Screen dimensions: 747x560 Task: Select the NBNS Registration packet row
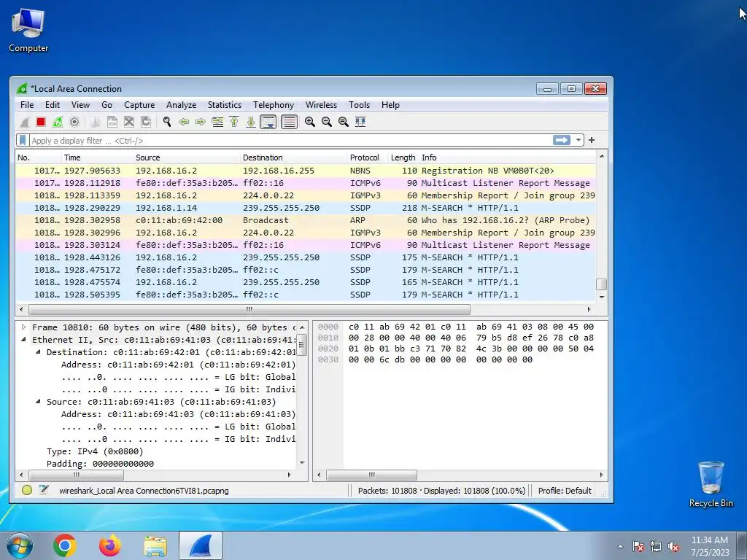[306, 171]
